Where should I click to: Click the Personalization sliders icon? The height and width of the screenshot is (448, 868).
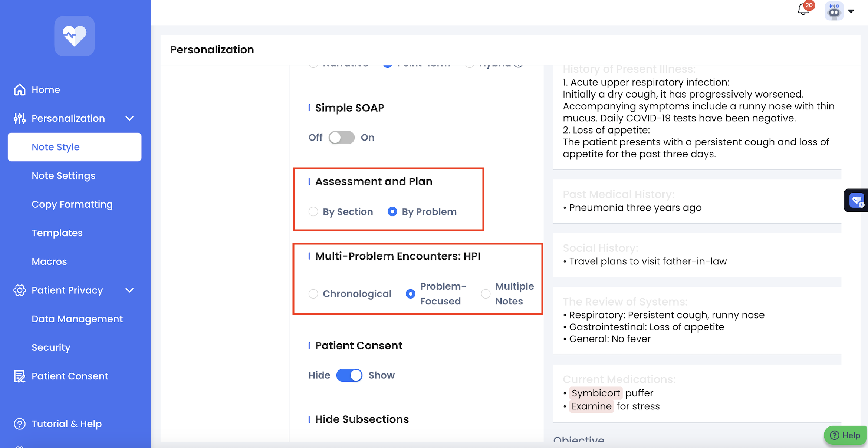pos(19,118)
